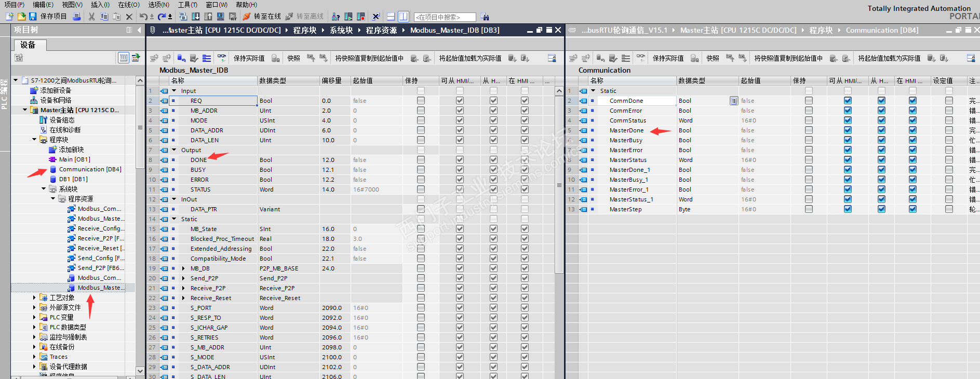Image resolution: width=980 pixels, height=379 pixels.
Task: Click the expanded mode icon in Modbus_Master_IDB toolbar
Action: pyautogui.click(x=207, y=58)
